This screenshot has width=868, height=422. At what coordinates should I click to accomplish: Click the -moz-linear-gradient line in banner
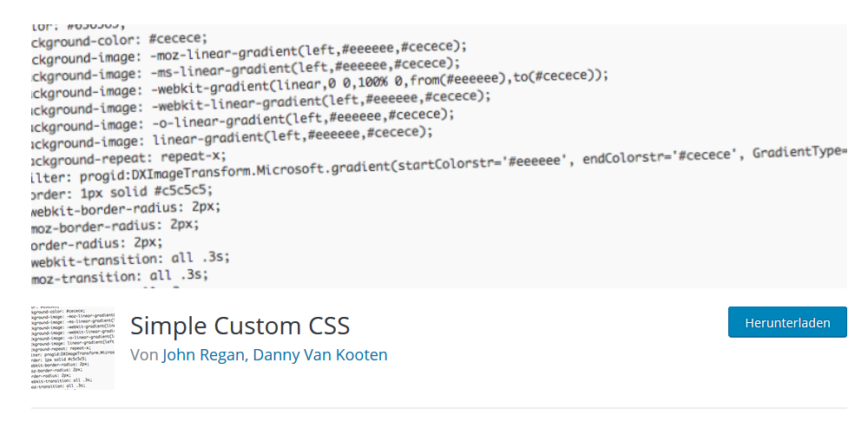coord(249,53)
